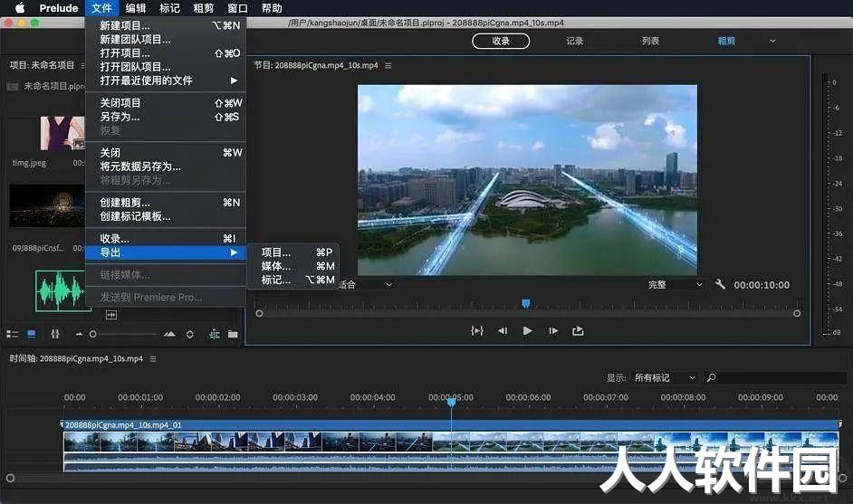Image resolution: width=853 pixels, height=504 pixels.
Task: Choose 创建粗剪... menu item
Action: coord(166,203)
